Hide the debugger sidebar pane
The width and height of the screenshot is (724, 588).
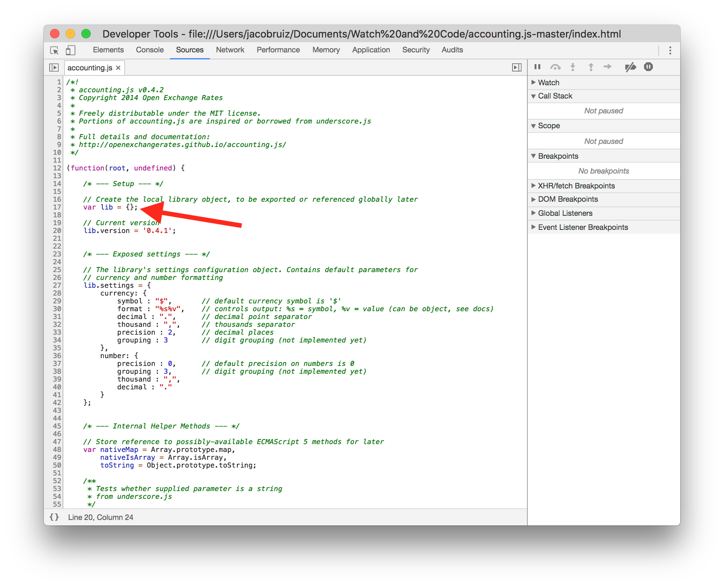[517, 68]
